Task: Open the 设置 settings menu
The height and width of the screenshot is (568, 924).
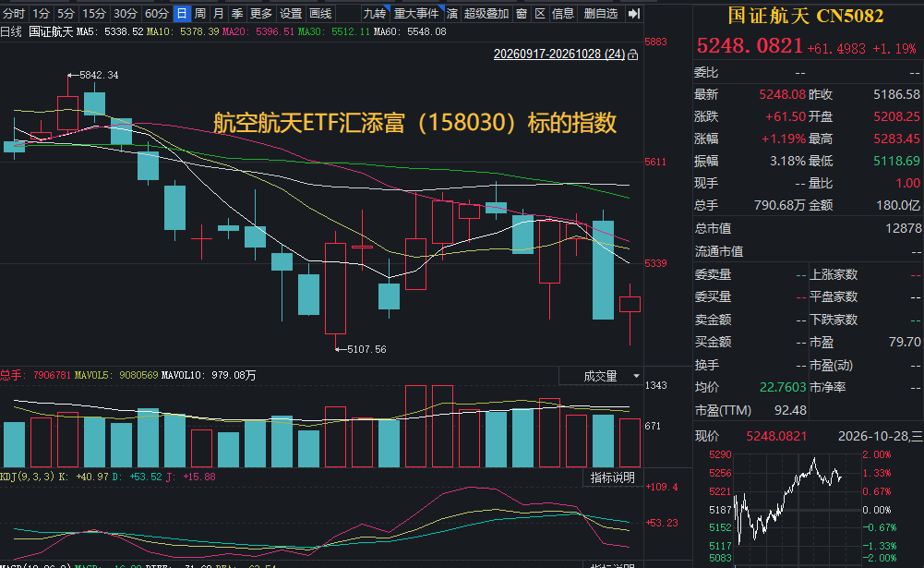Action: click(291, 14)
